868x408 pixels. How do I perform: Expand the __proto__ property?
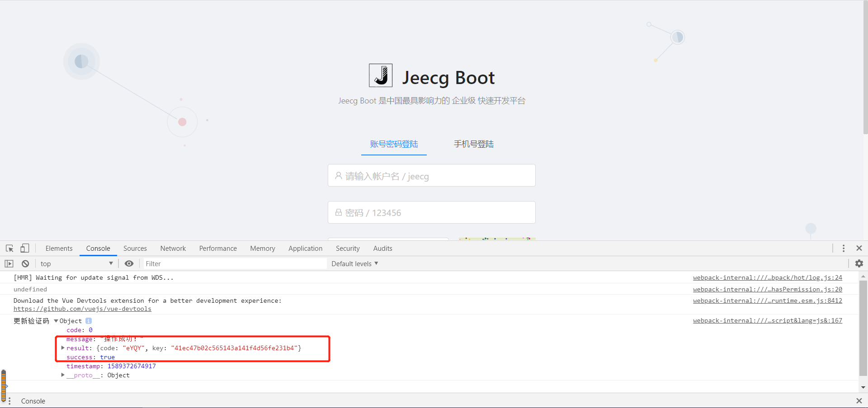(62, 375)
